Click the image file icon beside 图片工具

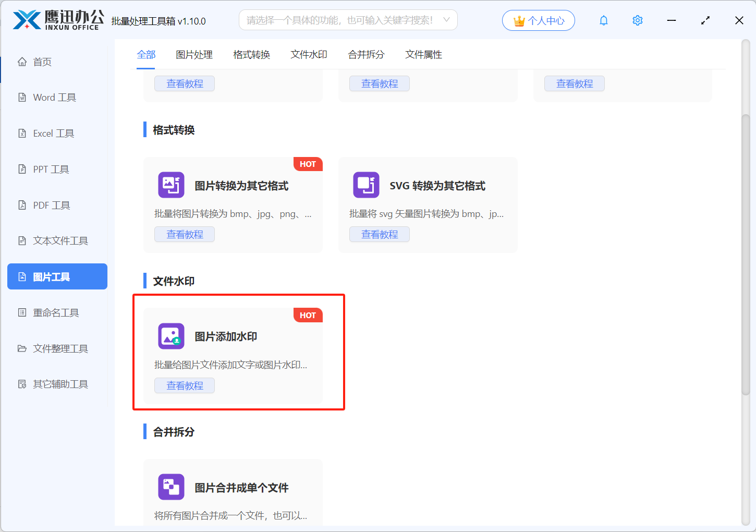click(x=22, y=277)
